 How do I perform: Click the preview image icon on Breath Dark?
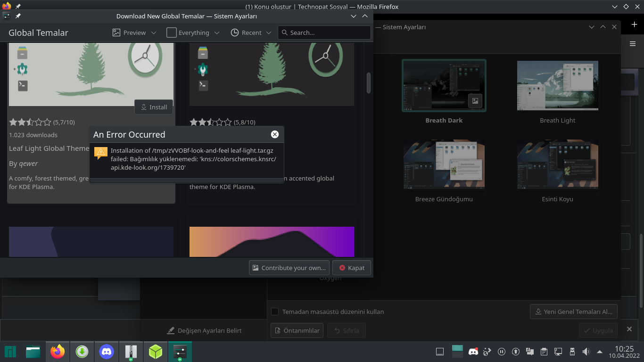[x=475, y=100]
